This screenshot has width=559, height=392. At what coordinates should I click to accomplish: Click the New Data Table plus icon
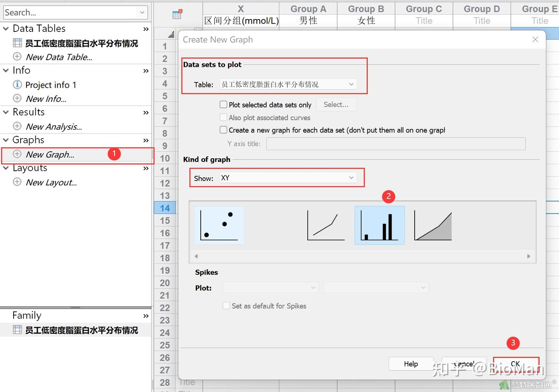(17, 57)
